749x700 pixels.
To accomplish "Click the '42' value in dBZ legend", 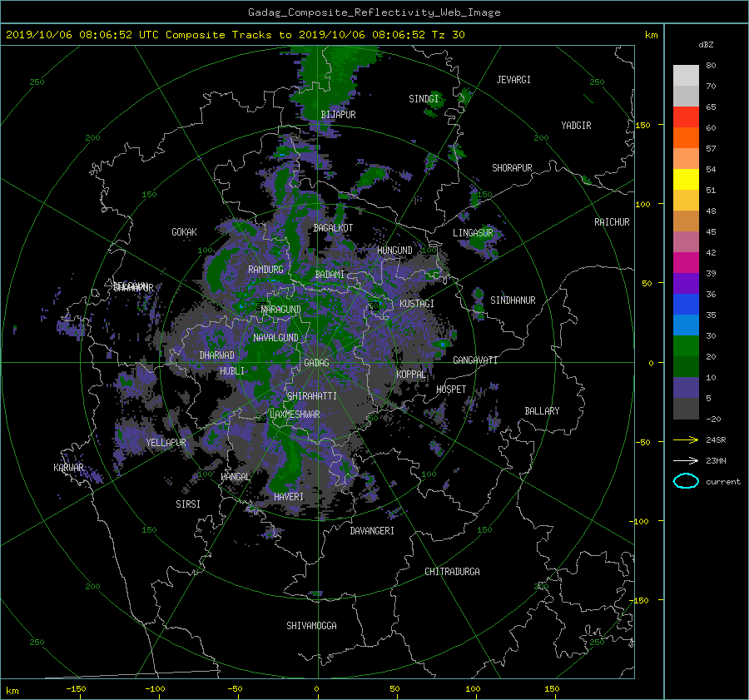I will [x=711, y=253].
